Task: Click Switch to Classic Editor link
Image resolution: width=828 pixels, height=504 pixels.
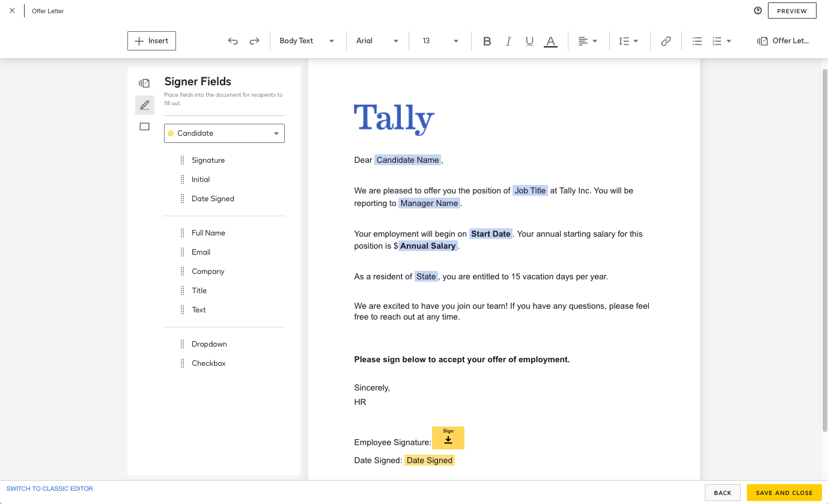Action: tap(50, 489)
